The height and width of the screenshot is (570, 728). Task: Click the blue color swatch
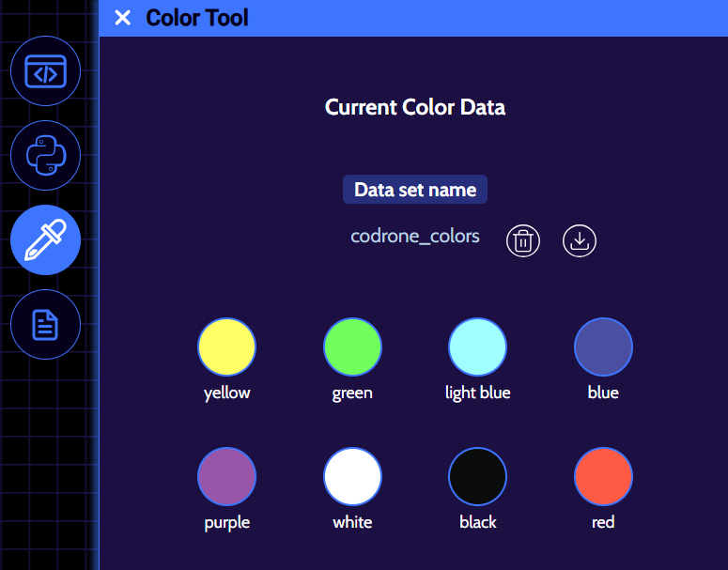pyautogui.click(x=603, y=347)
